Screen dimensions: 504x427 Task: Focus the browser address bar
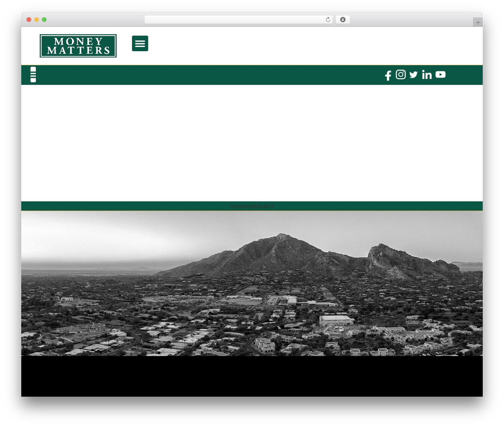point(239,20)
